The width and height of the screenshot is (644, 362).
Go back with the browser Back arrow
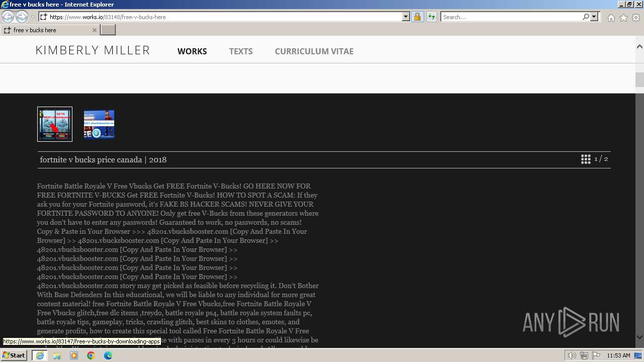pos(8,17)
